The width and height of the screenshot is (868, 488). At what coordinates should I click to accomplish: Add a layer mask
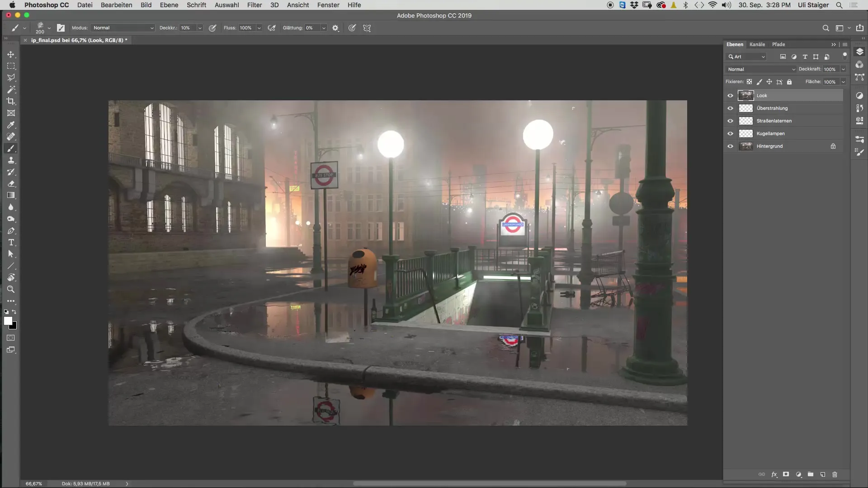point(786,474)
